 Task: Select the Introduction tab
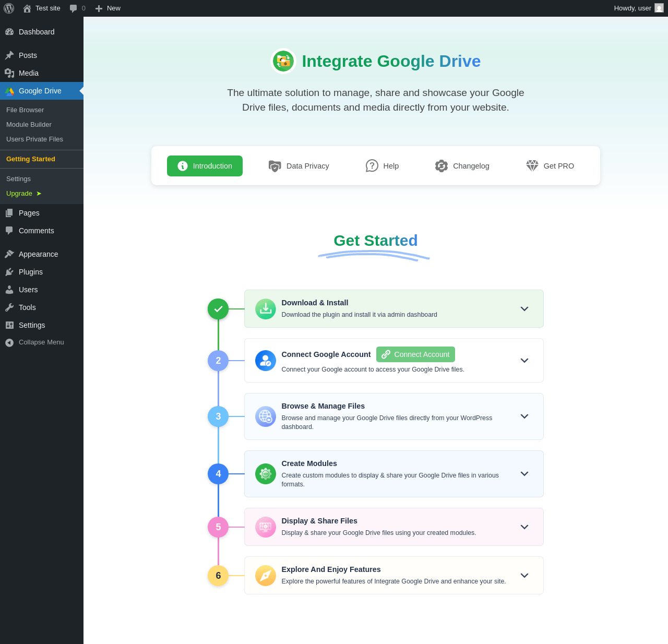click(205, 166)
